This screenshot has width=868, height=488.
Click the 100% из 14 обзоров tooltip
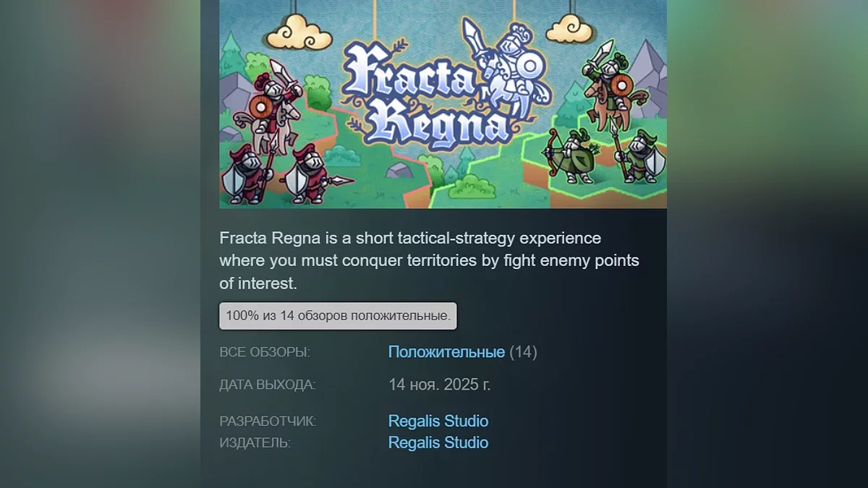pyautogui.click(x=338, y=316)
